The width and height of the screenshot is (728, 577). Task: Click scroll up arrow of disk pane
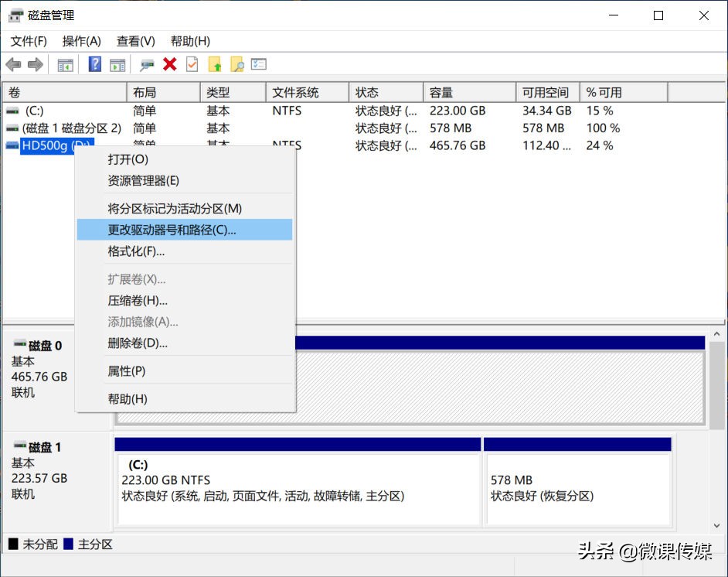pos(716,334)
